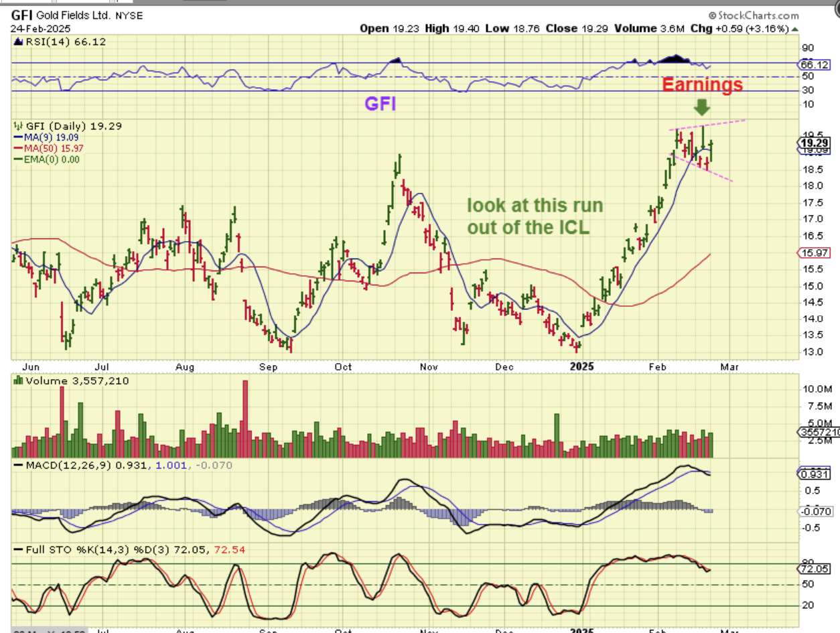840x633 pixels.
Task: Click the -0.070 tag on the MACD right axis
Action: (815, 511)
